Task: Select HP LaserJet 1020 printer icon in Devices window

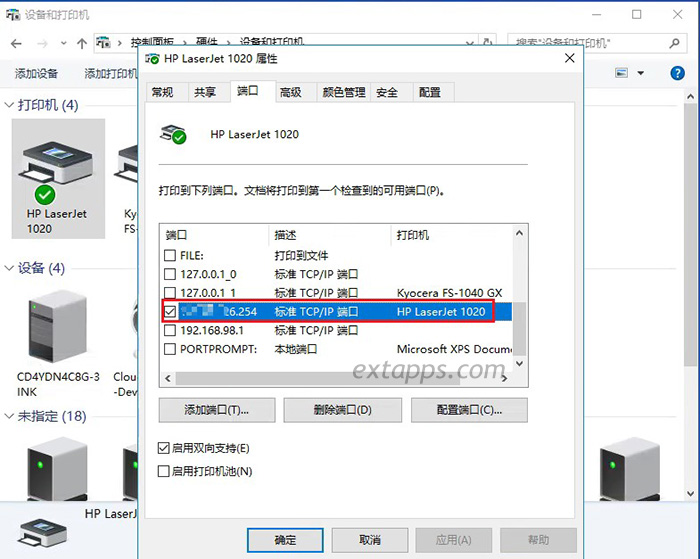Action: pos(58,179)
